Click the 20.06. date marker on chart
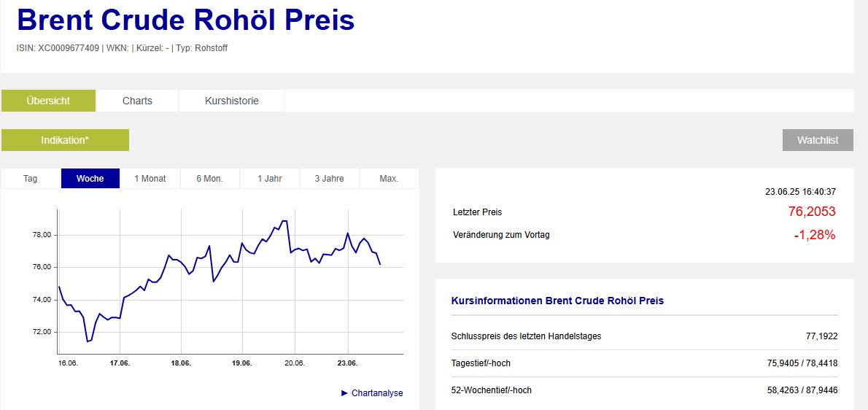Image resolution: width=868 pixels, height=410 pixels. [294, 363]
